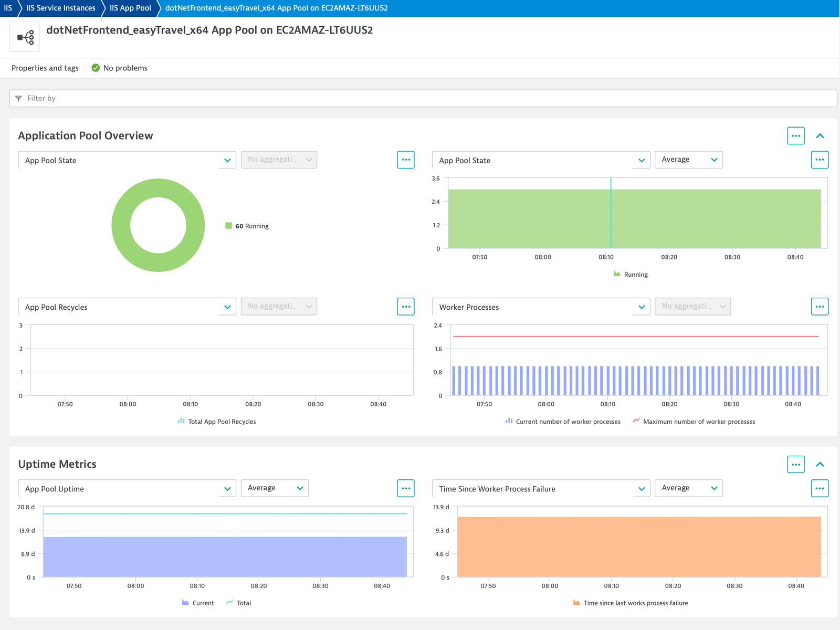This screenshot has height=630, width=840.
Task: Click the red maximum worker processes line
Action: coord(635,337)
